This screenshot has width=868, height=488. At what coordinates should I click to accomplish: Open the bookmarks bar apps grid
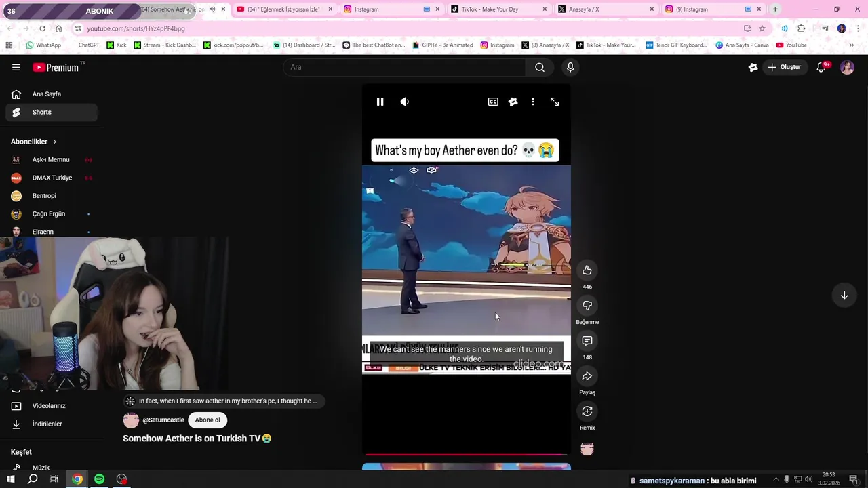tap(9, 45)
